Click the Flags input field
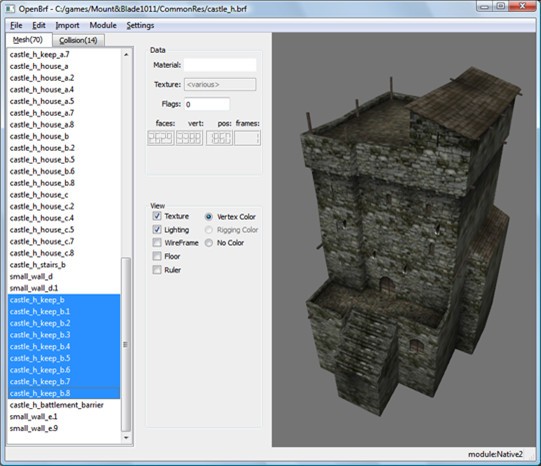 [207, 104]
